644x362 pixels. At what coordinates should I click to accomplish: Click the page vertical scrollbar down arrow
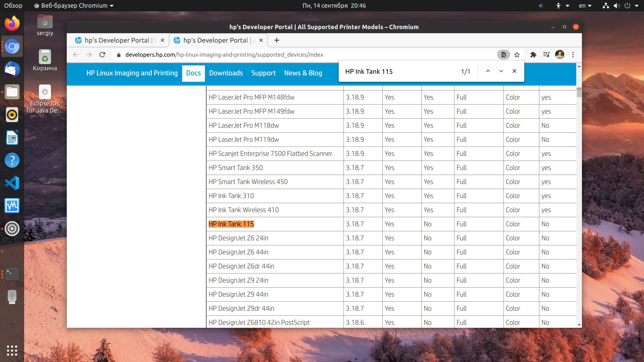(x=579, y=324)
